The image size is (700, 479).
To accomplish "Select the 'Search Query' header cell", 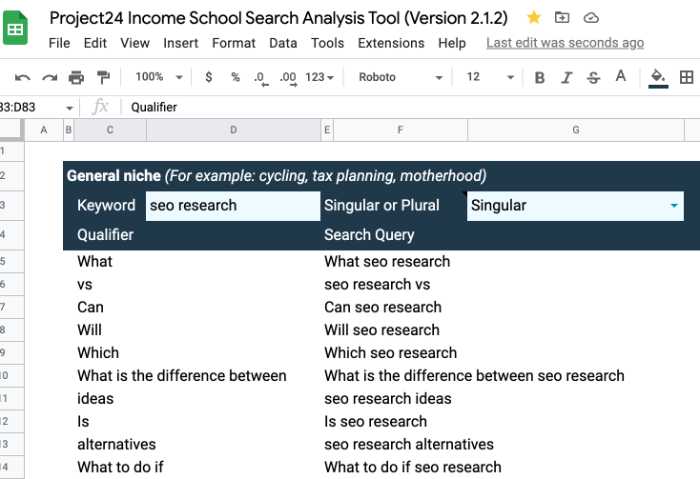I will pos(369,235).
